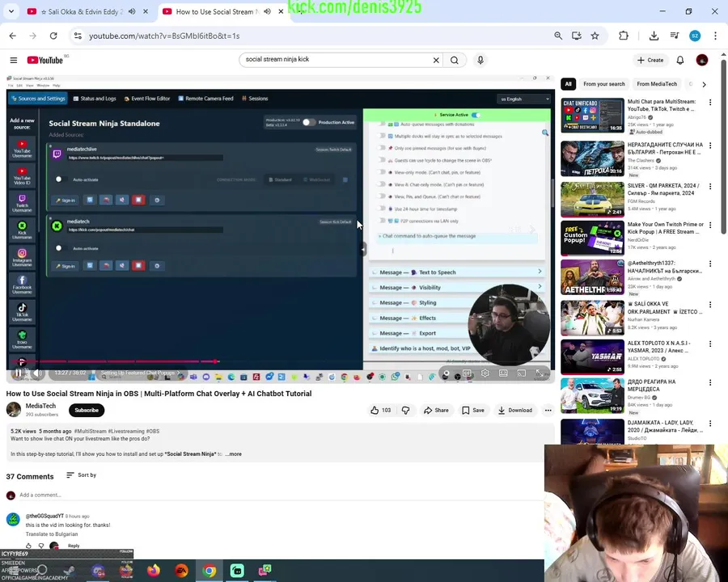Open the YouTube guide hamburger menu
Screen dimensions: 728x582
pos(14,60)
